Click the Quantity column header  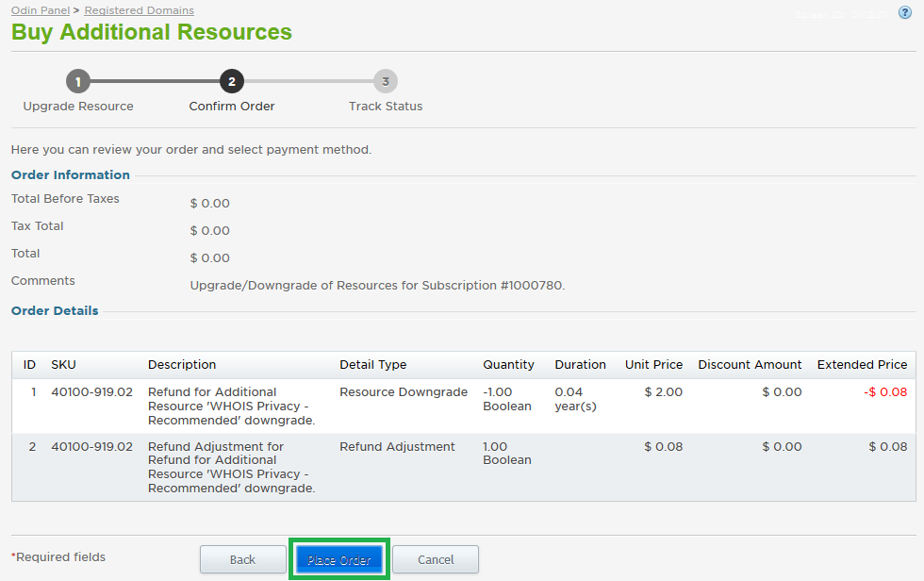tap(508, 365)
